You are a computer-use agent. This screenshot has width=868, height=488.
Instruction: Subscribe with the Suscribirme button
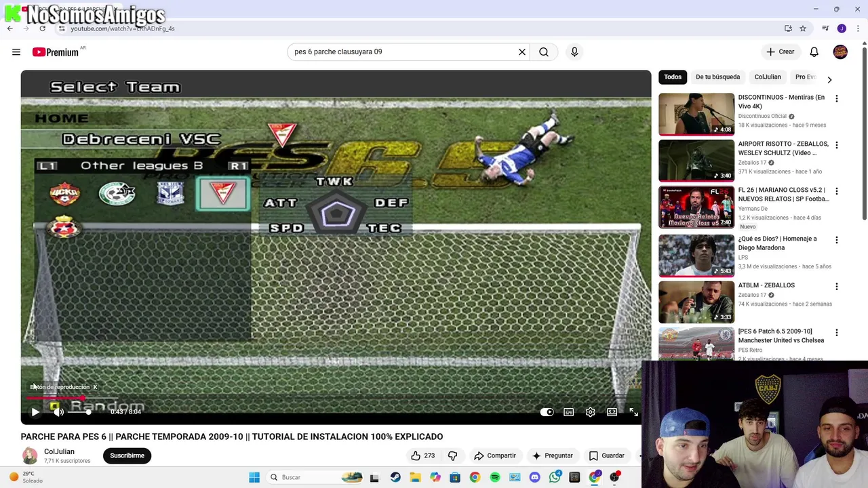(127, 455)
